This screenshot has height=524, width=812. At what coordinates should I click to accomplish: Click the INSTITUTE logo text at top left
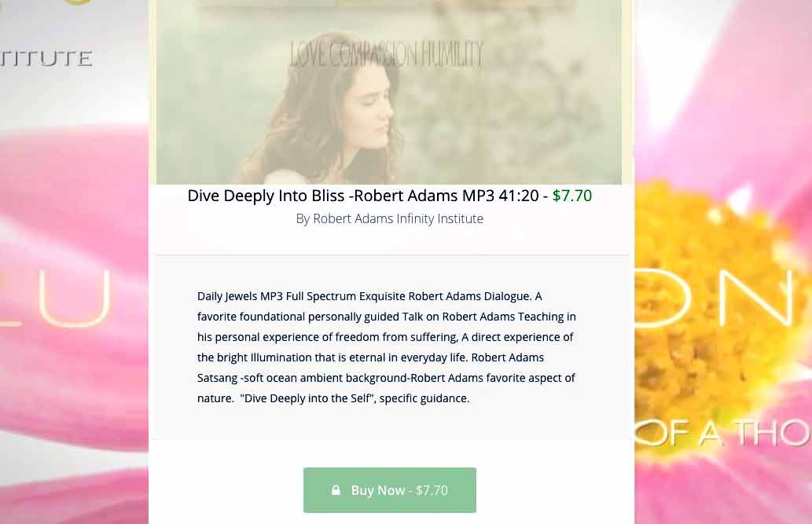(46, 58)
